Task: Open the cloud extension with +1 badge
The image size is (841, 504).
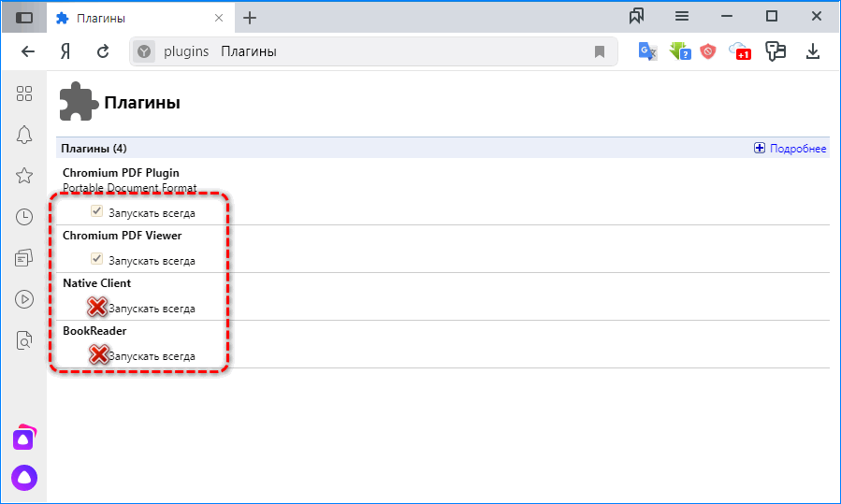Action: (x=740, y=51)
